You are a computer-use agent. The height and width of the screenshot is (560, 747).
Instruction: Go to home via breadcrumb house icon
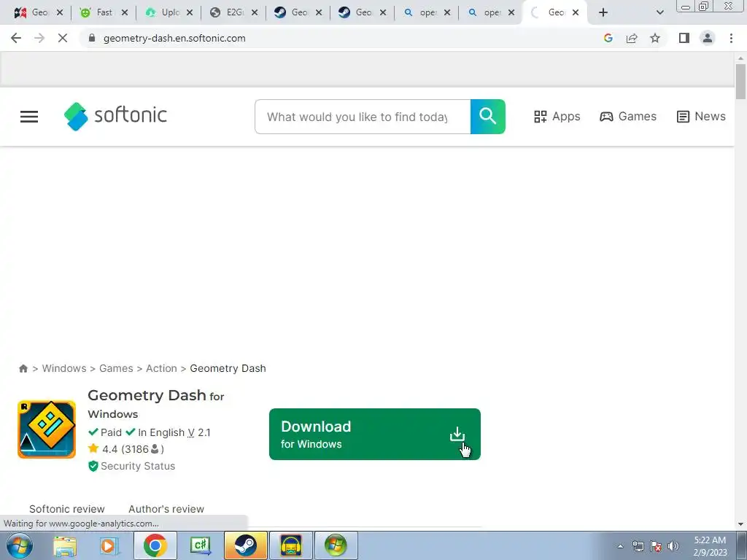(x=23, y=368)
